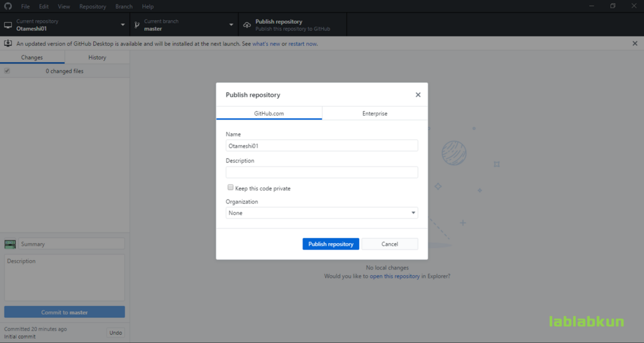
Task: Restore down the GitHub Desktop window
Action: 613,6
